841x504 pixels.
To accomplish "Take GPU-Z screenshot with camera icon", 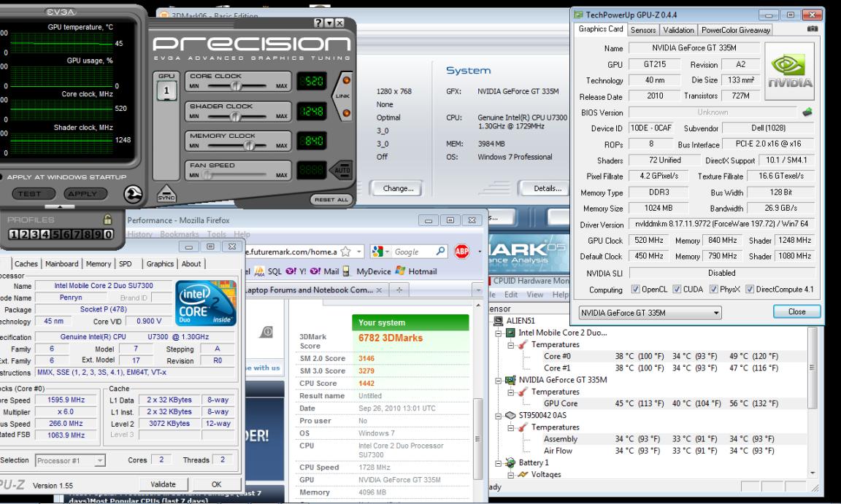I will pyautogui.click(x=812, y=29).
